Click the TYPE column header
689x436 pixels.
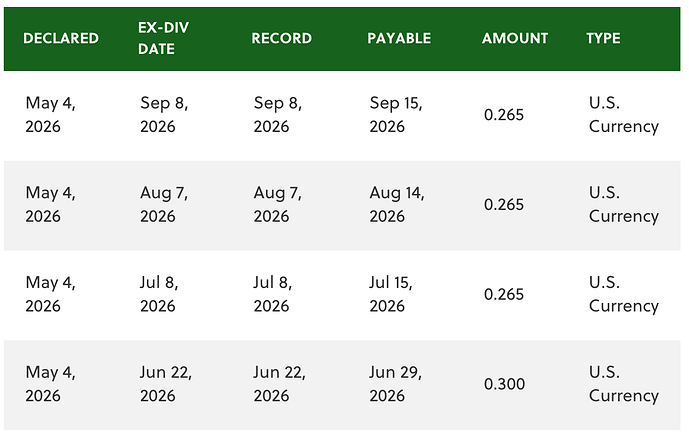point(603,38)
